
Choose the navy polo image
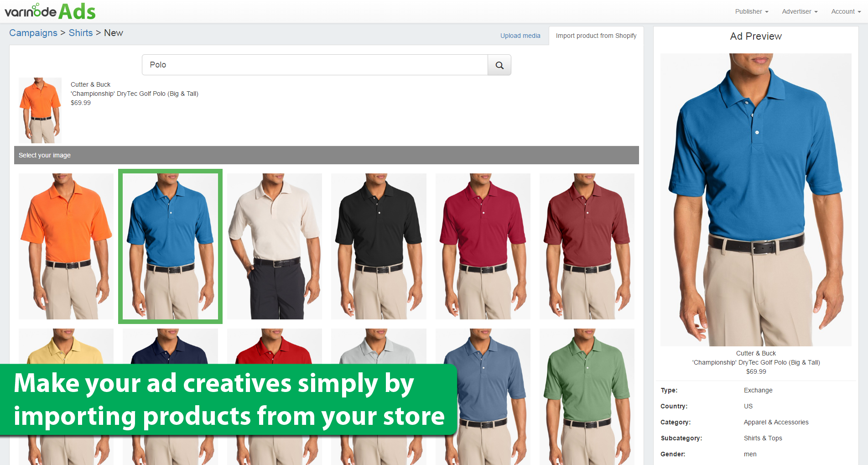click(x=170, y=345)
